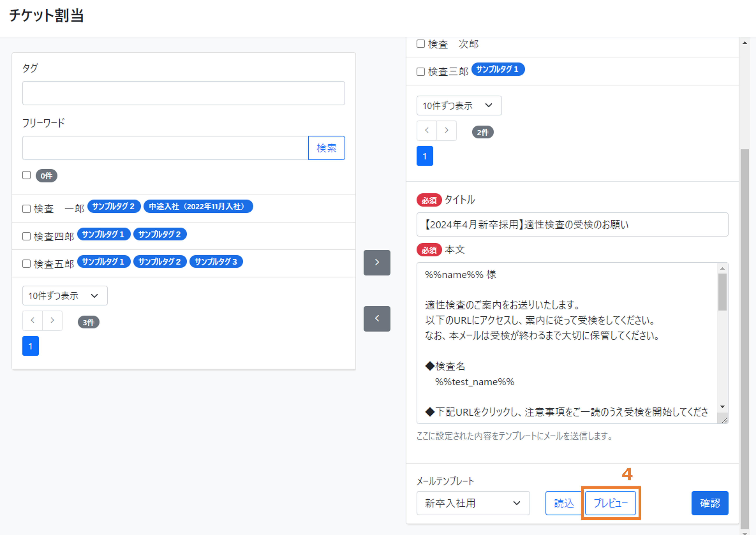Click the サンプルタグ1 badge on 検査三郎
This screenshot has width=756, height=535.
(x=498, y=69)
